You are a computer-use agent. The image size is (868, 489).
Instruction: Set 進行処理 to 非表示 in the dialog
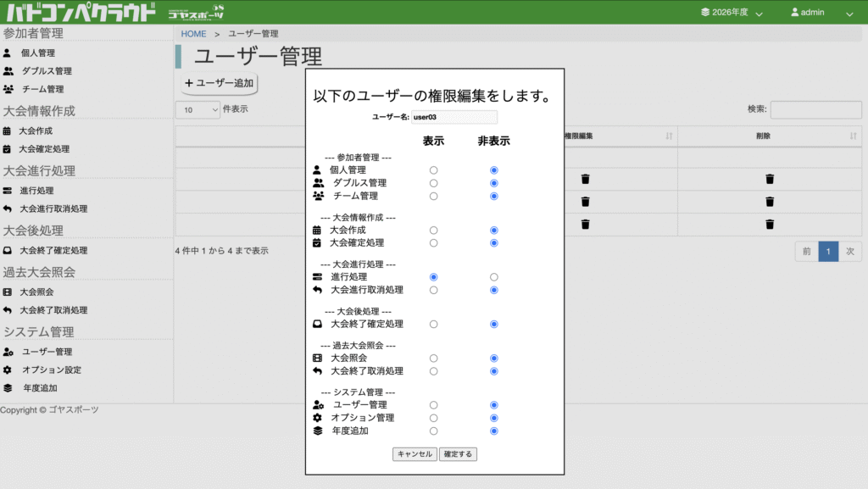point(494,277)
